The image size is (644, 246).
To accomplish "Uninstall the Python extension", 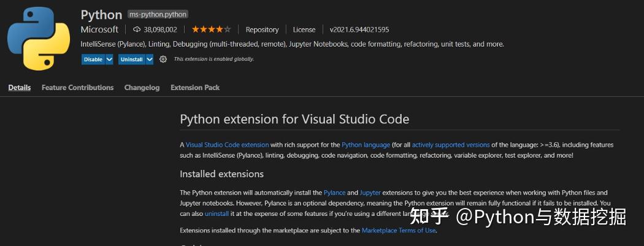I will coord(132,60).
